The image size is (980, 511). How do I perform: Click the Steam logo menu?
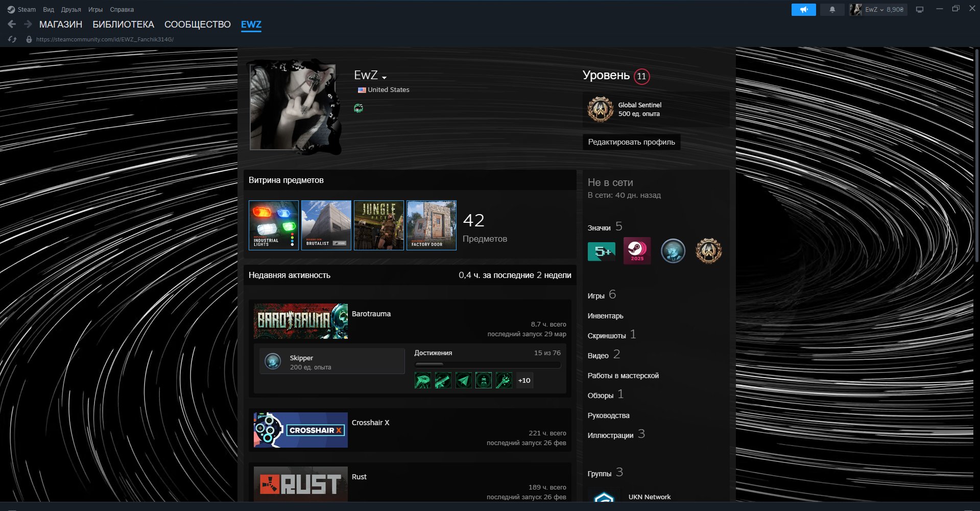click(21, 9)
